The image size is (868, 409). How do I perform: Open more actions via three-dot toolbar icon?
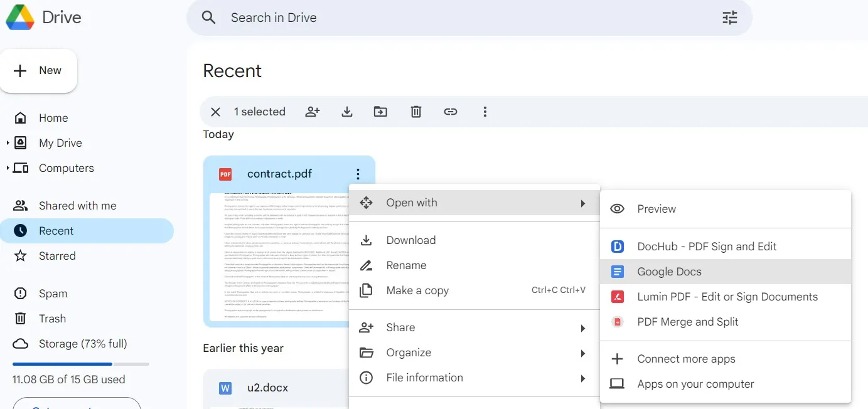coord(485,111)
